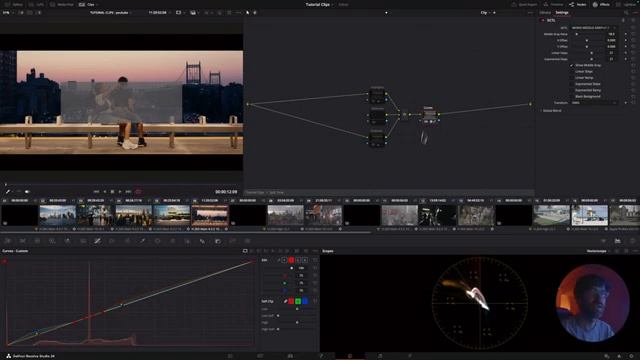
Task: Select the highlighted sunset clip thumbnail
Action: (210, 215)
